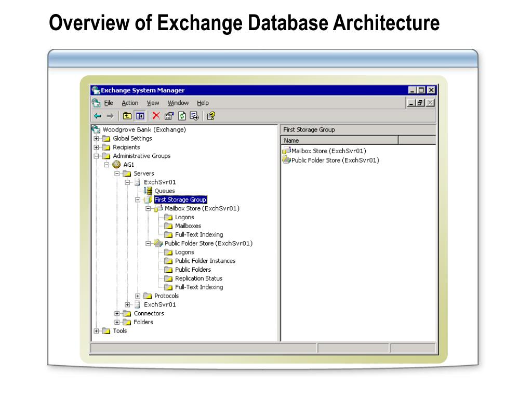Click the red Delete X icon
The height and width of the screenshot is (399, 532).
point(156,116)
